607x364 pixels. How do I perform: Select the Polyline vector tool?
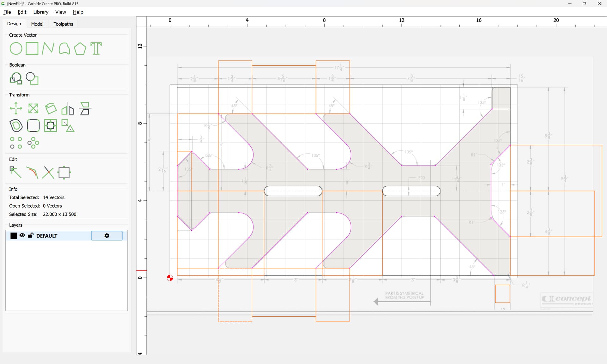48,49
